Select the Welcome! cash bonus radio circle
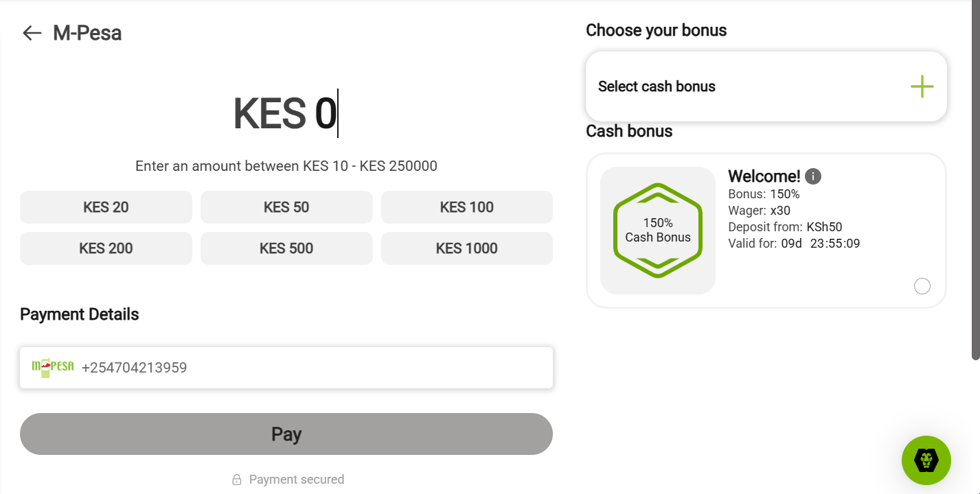 tap(922, 285)
